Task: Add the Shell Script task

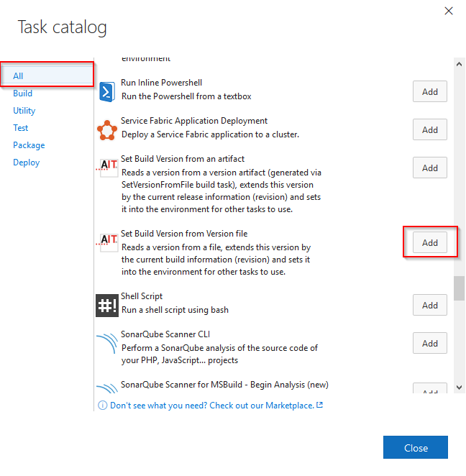Action: pos(430,305)
